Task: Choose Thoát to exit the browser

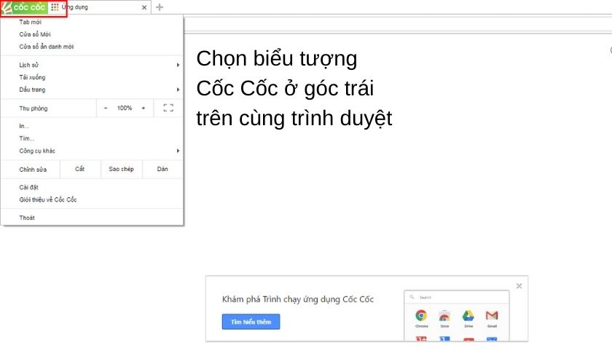Action: [x=92, y=218]
